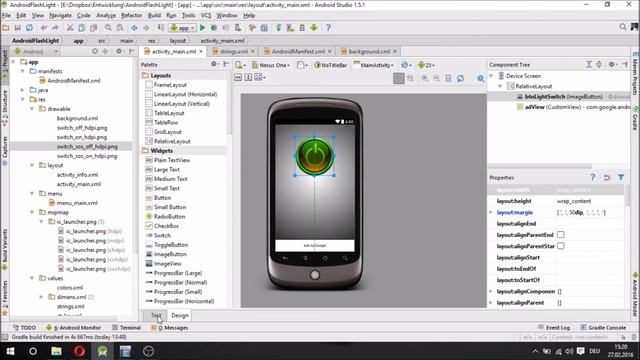
Task: Open the MainActivity dropdown
Action: pyautogui.click(x=373, y=65)
